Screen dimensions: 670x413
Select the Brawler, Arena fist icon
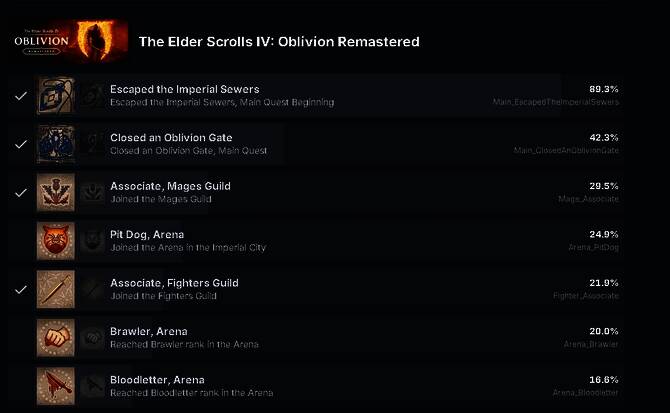(55, 337)
